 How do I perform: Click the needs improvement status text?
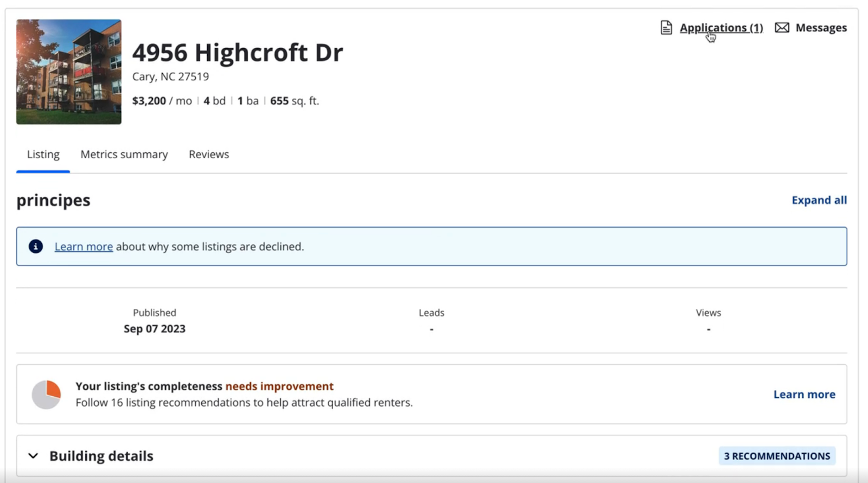(x=279, y=387)
